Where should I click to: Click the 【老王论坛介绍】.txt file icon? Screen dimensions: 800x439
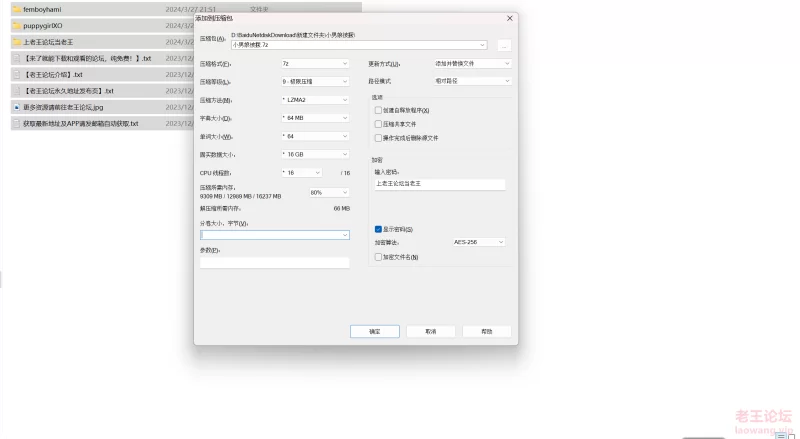coord(16,75)
